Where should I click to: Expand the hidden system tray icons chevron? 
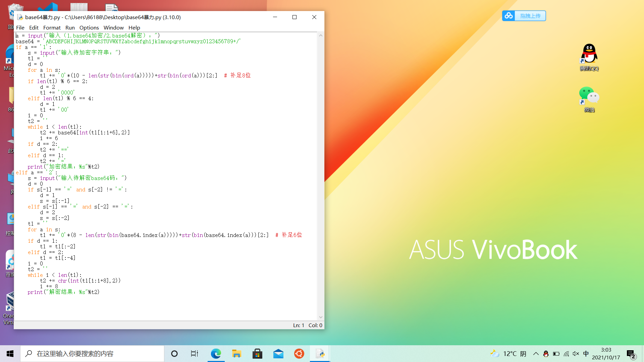pyautogui.click(x=536, y=354)
